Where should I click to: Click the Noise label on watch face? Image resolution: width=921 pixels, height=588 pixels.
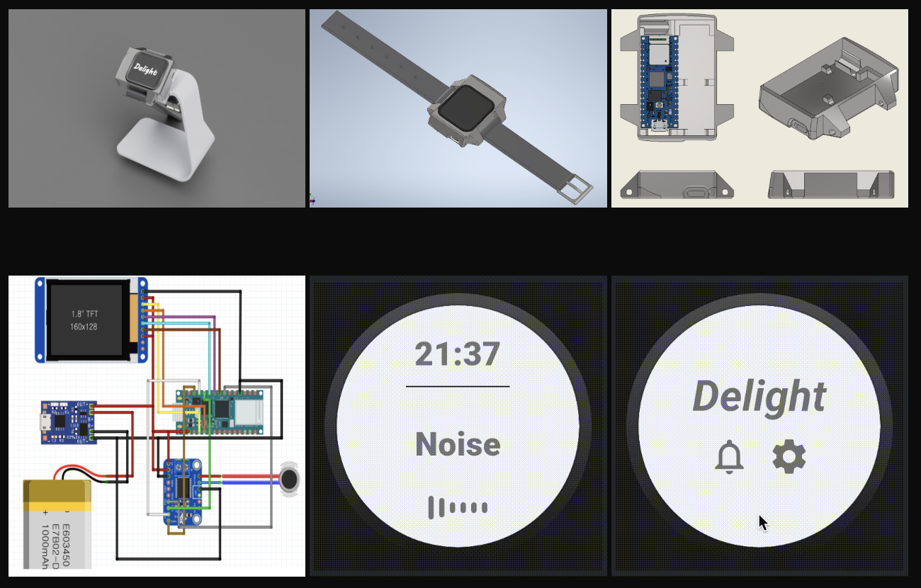pyautogui.click(x=458, y=444)
